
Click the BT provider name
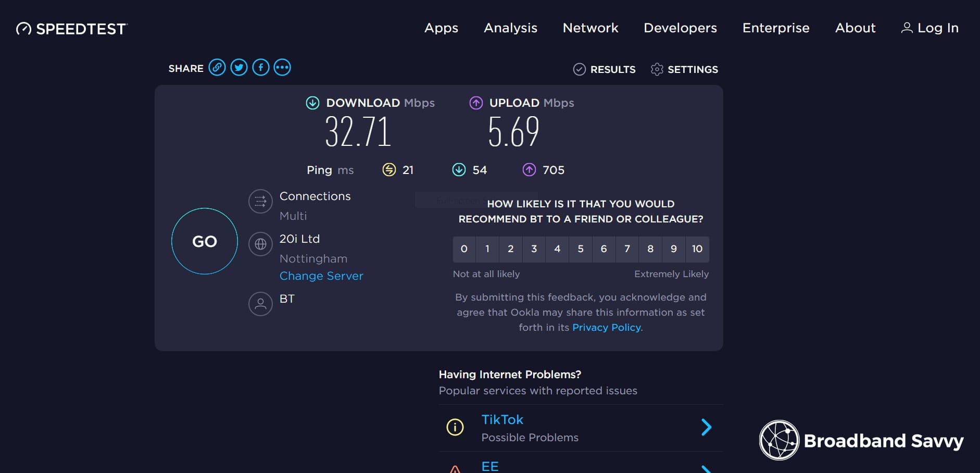click(287, 298)
